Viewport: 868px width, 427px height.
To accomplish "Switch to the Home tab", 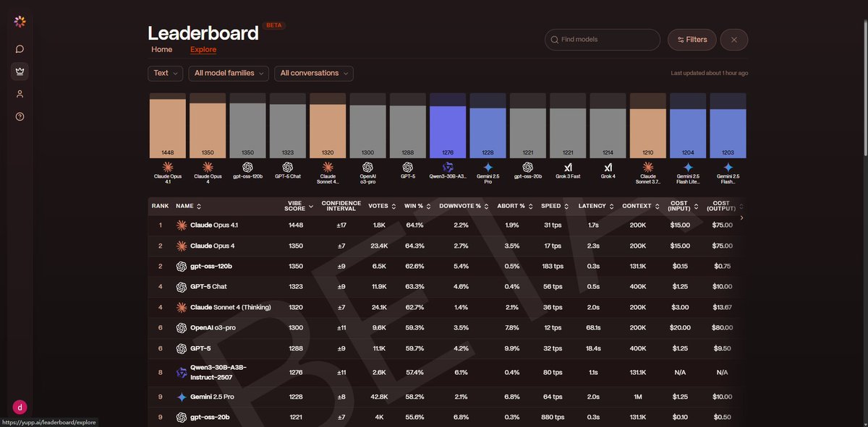I will tap(162, 50).
